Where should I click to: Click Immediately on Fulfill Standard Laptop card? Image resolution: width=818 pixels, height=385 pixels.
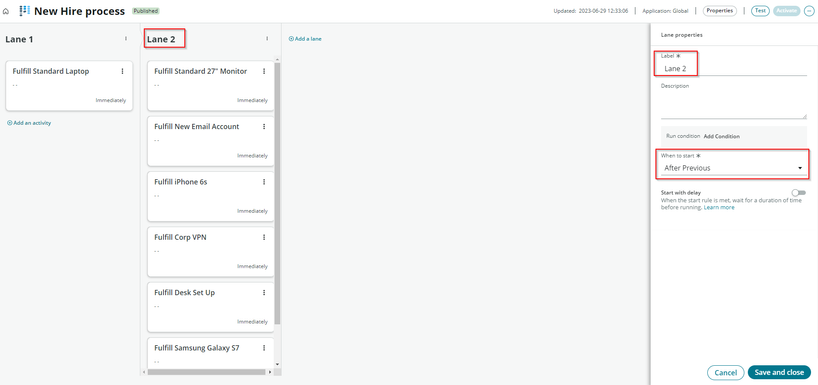(x=111, y=100)
